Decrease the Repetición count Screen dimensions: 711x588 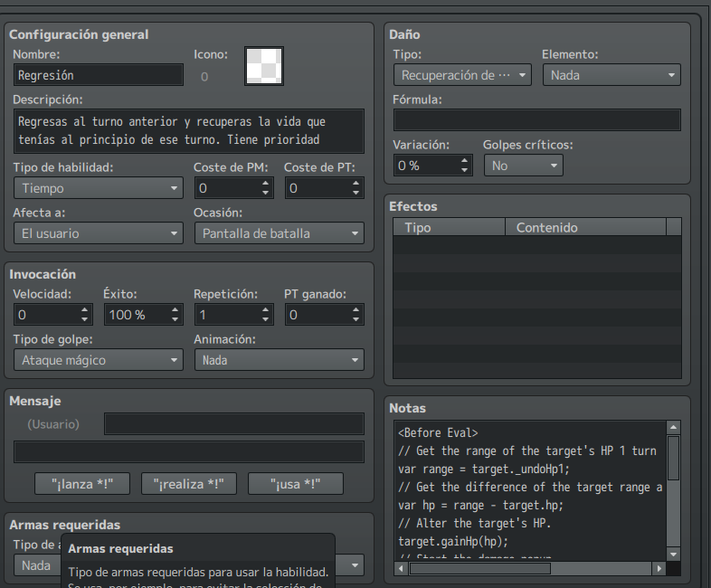[266, 319]
